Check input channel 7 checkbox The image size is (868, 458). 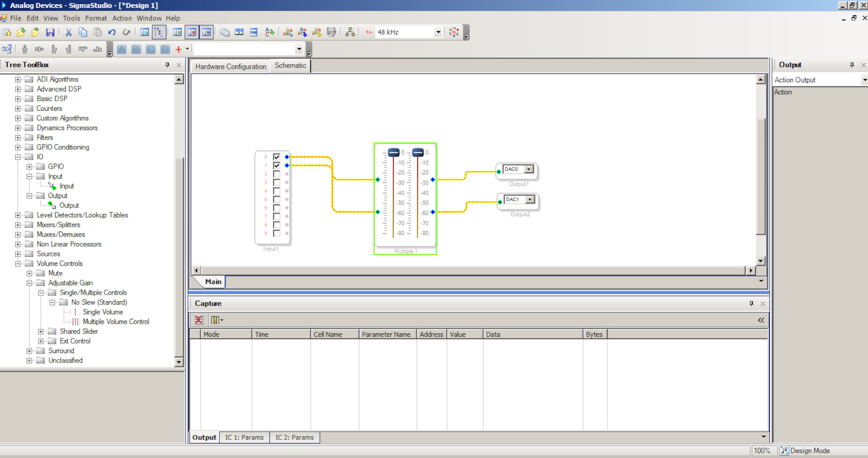click(277, 216)
